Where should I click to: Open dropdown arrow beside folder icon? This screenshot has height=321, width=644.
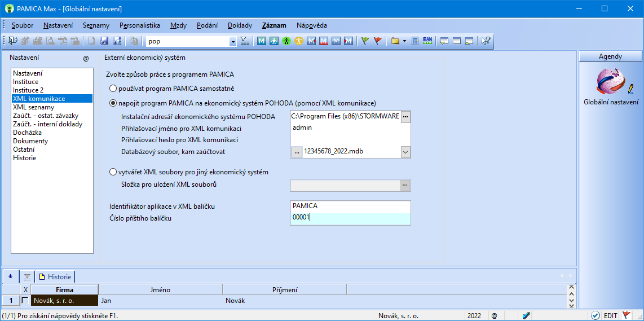[x=404, y=41]
